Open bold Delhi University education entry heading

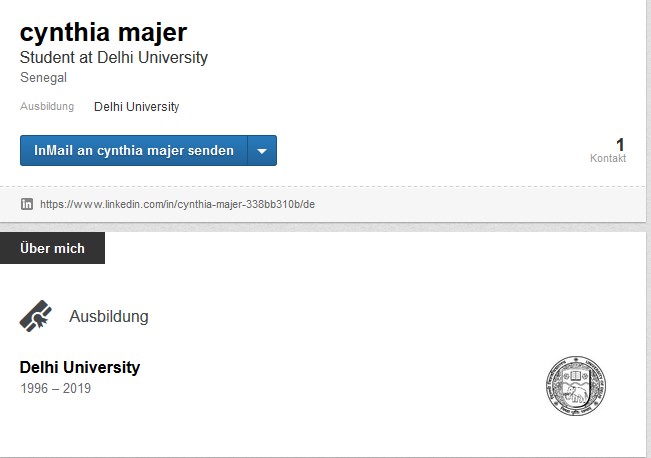[80, 367]
